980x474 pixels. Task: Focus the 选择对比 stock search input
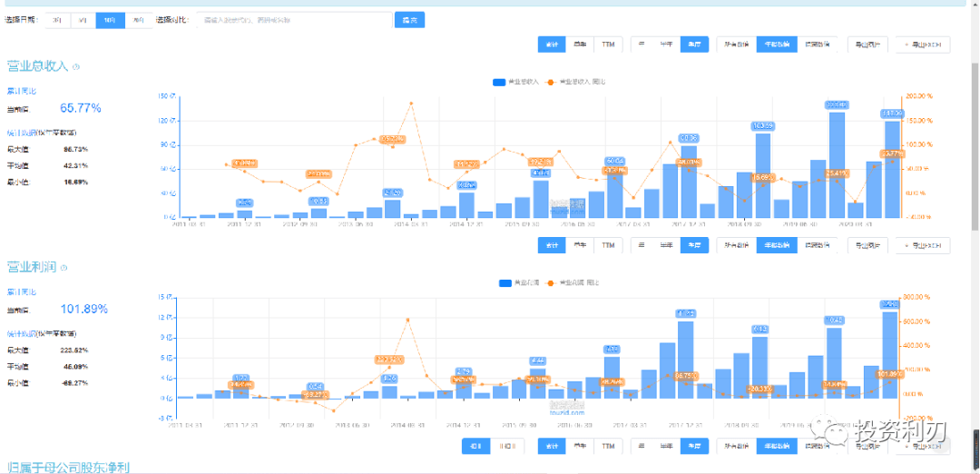[x=292, y=19]
